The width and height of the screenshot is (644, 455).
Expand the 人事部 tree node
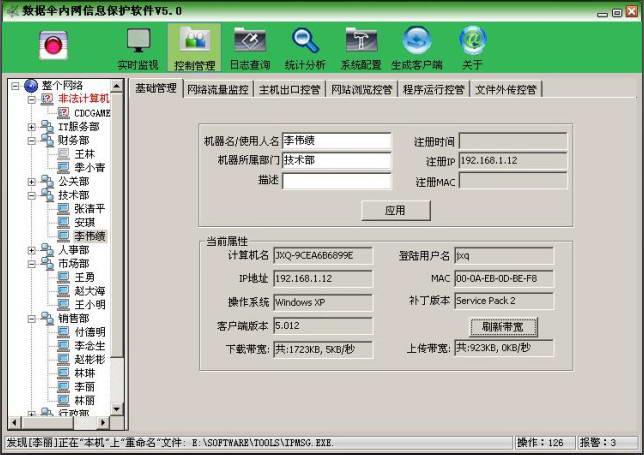coord(32,250)
